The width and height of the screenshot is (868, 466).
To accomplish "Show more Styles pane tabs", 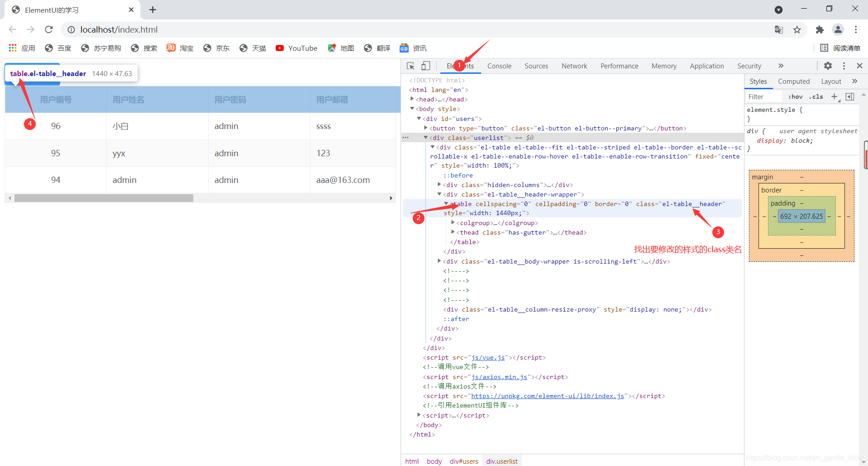I will pyautogui.click(x=854, y=82).
